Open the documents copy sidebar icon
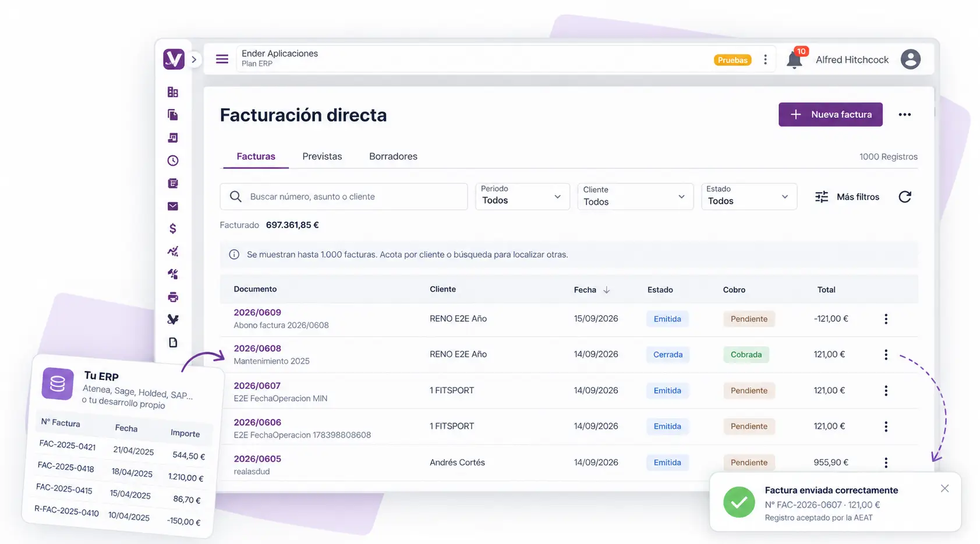This screenshot has width=980, height=544. 173,115
